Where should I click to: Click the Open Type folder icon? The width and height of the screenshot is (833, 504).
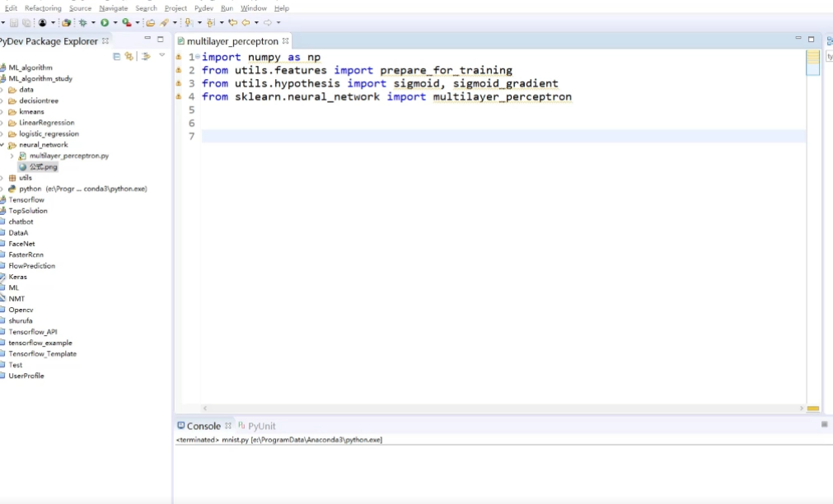point(150,23)
